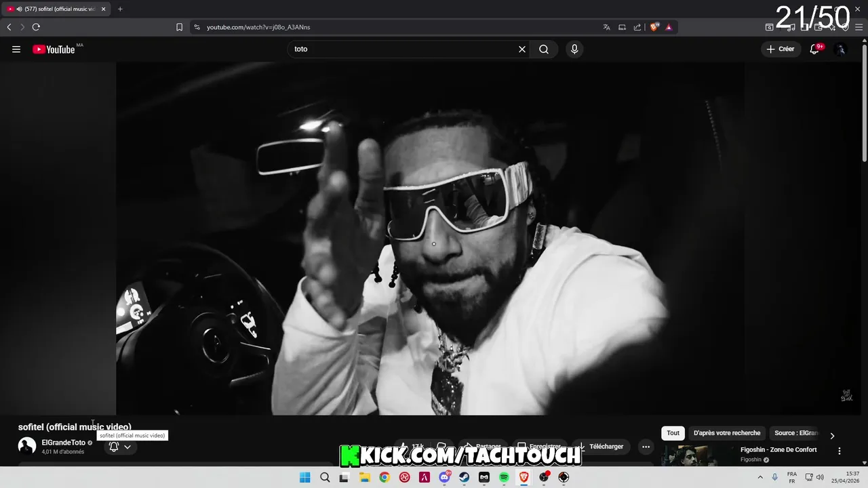Reload the current page
This screenshot has width=868, height=488.
click(x=36, y=27)
